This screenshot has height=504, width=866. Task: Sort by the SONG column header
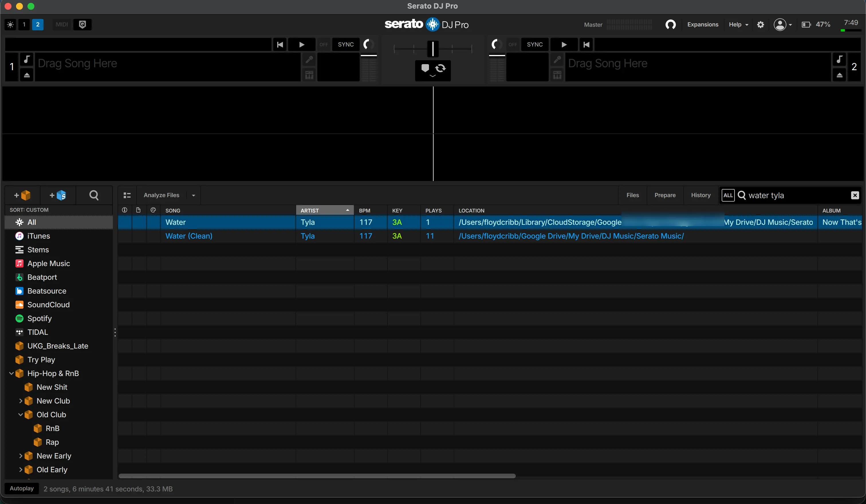point(228,210)
